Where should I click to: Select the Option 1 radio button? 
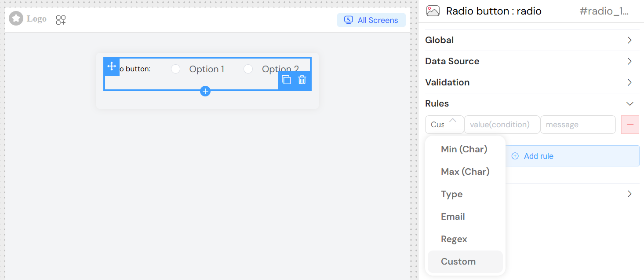(176, 69)
